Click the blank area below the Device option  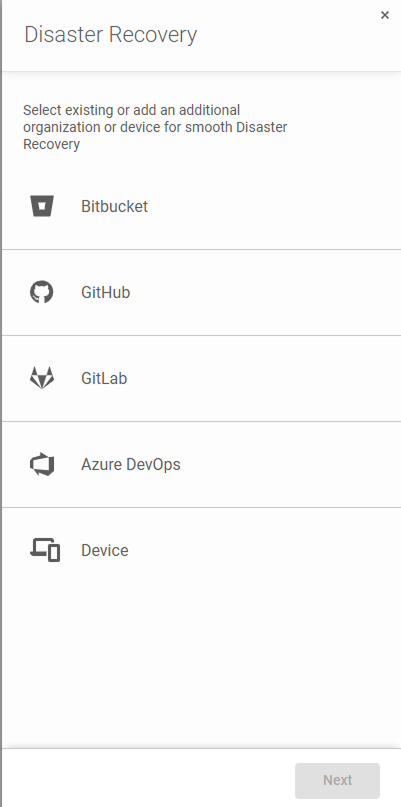click(201, 669)
